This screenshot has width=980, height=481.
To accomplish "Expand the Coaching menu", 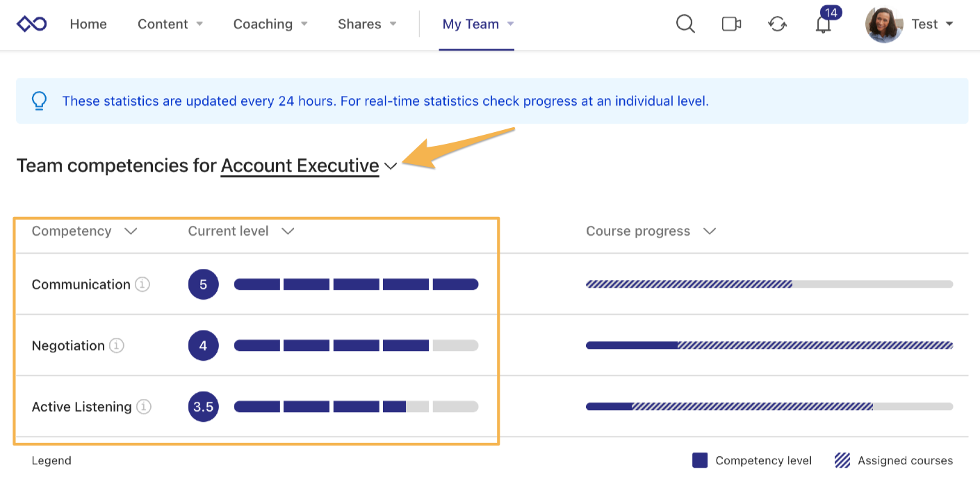I will [x=270, y=24].
